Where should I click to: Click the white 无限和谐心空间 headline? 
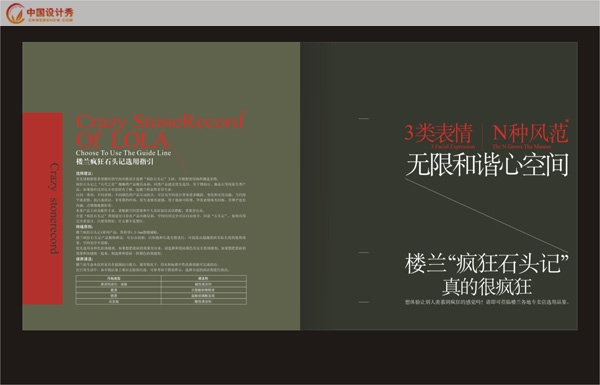pos(487,165)
